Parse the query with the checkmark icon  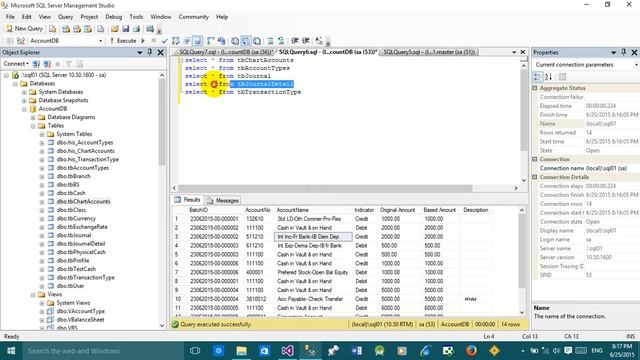(x=164, y=41)
